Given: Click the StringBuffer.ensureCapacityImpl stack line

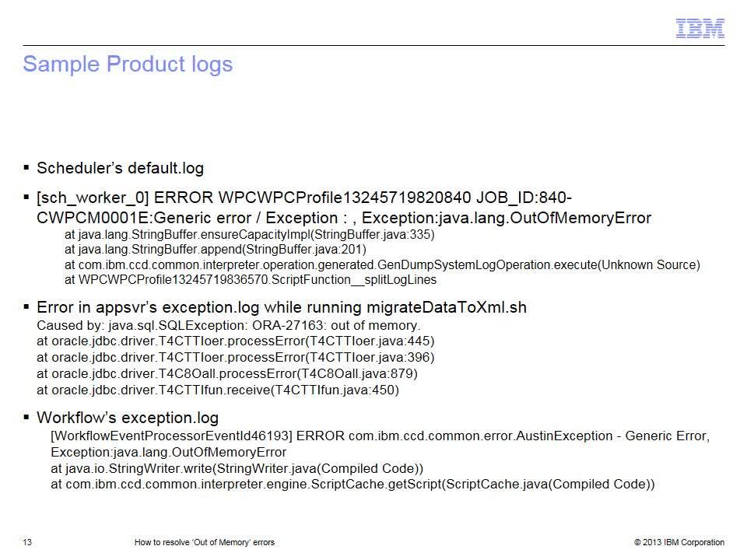Looking at the screenshot, I should pyautogui.click(x=250, y=235).
